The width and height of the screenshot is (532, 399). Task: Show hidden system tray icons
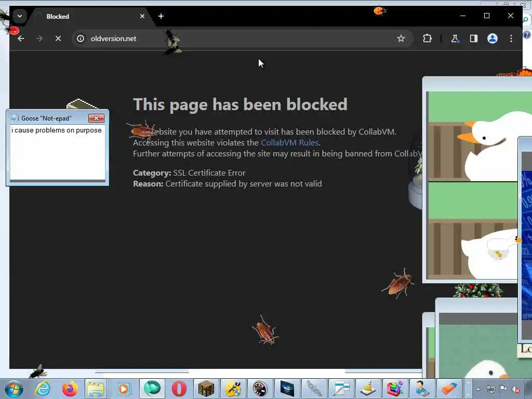(x=478, y=389)
